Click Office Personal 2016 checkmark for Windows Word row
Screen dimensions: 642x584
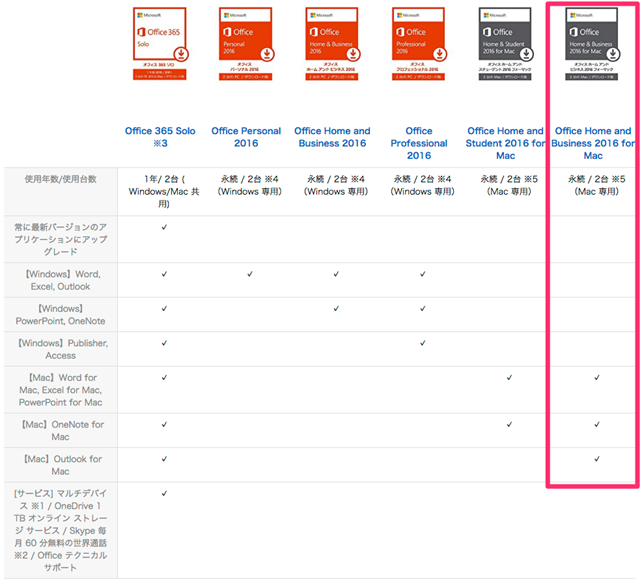click(249, 273)
